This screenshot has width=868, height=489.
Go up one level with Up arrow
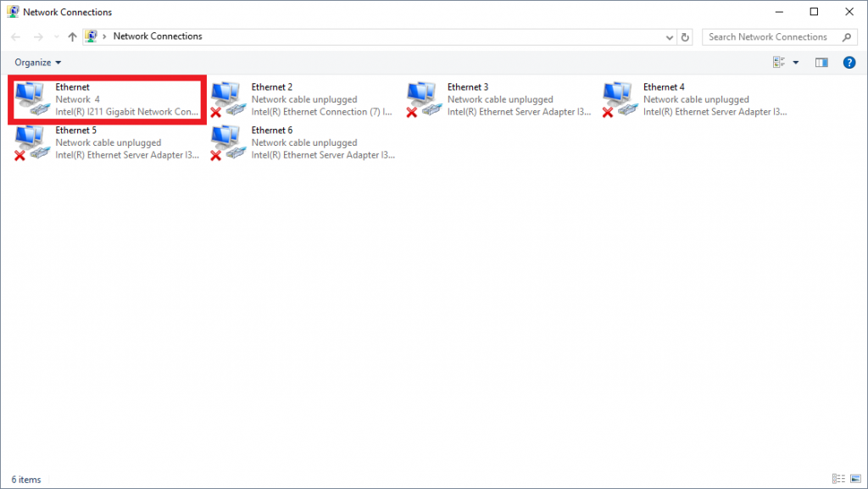pyautogui.click(x=72, y=37)
